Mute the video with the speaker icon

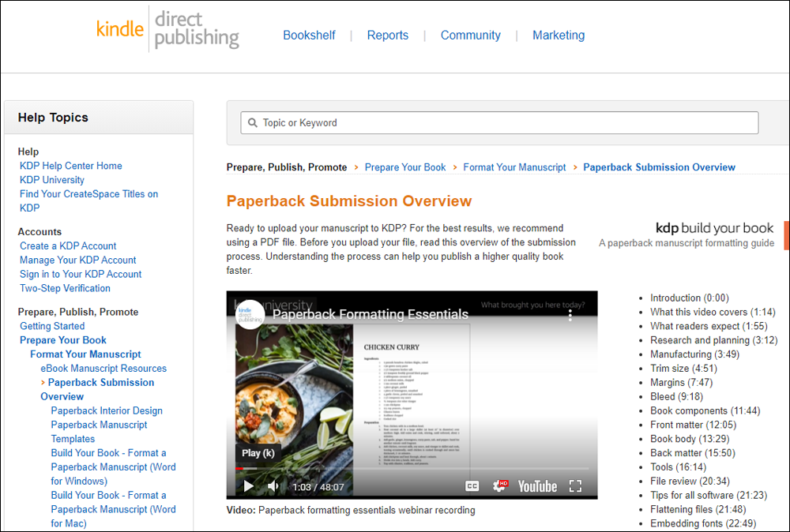[x=273, y=486]
